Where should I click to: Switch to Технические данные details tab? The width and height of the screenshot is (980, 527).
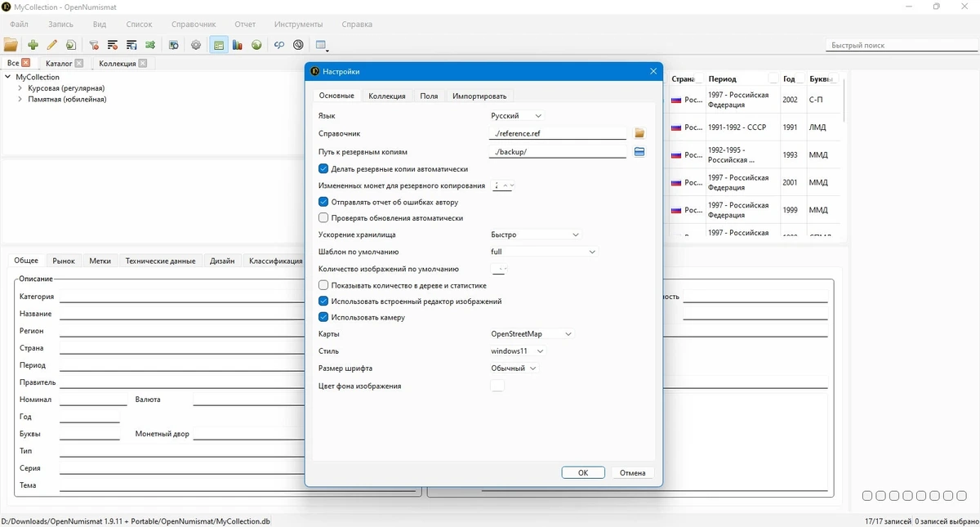click(160, 261)
